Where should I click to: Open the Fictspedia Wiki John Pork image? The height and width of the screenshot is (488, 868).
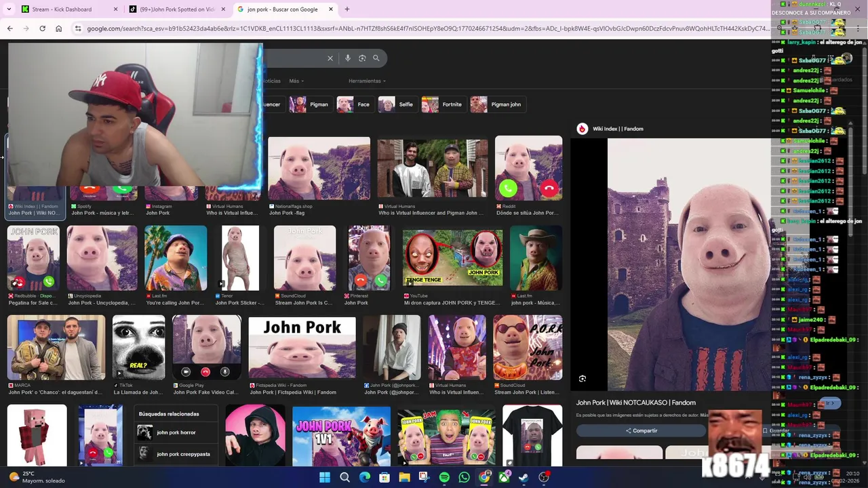302,348
